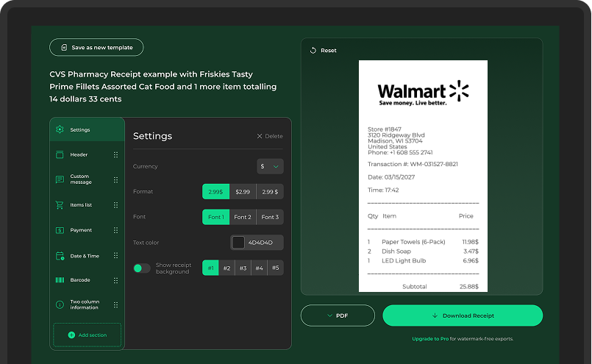The height and width of the screenshot is (364, 592).
Task: Click the Two column information icon
Action: pos(60,304)
